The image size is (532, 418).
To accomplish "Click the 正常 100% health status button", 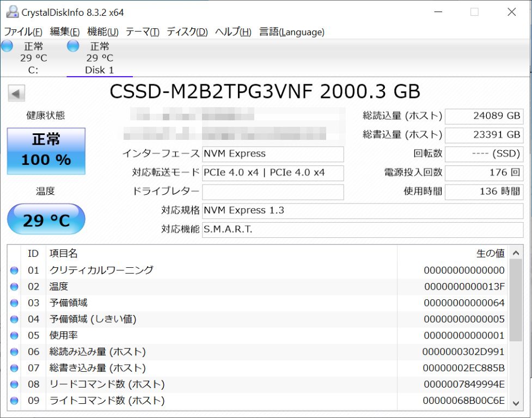I will click(46, 151).
